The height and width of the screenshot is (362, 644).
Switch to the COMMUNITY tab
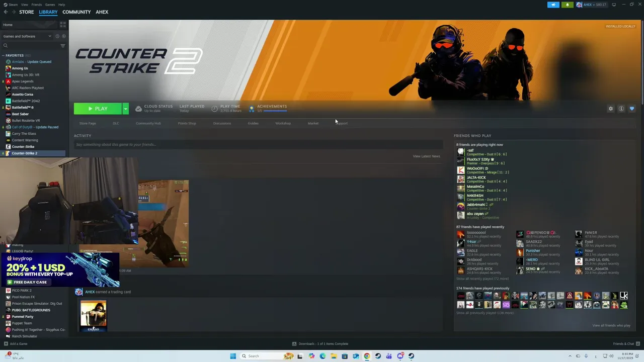[76, 12]
